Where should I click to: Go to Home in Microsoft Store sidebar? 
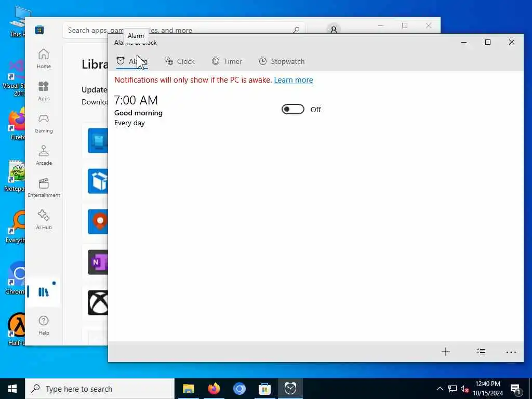44,59
